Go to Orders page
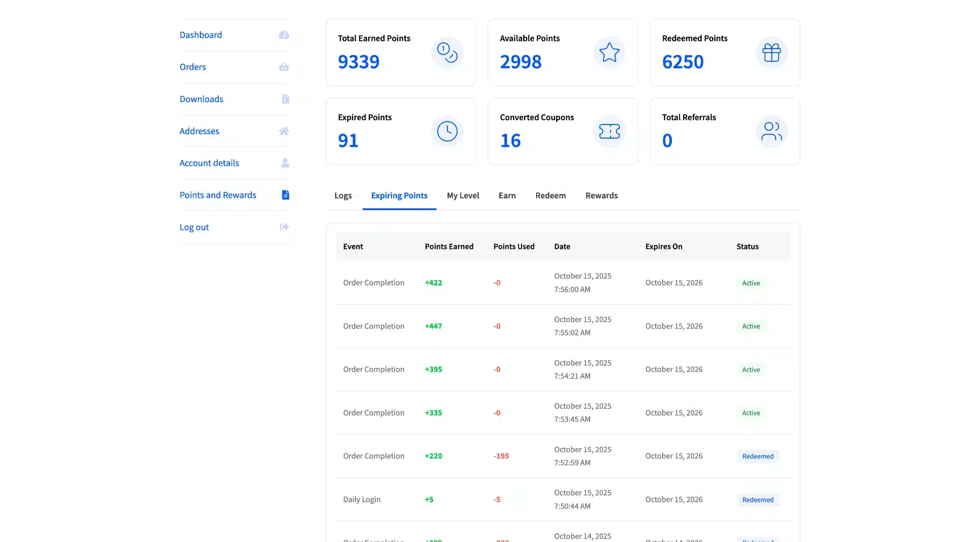The height and width of the screenshot is (542, 980). click(192, 67)
